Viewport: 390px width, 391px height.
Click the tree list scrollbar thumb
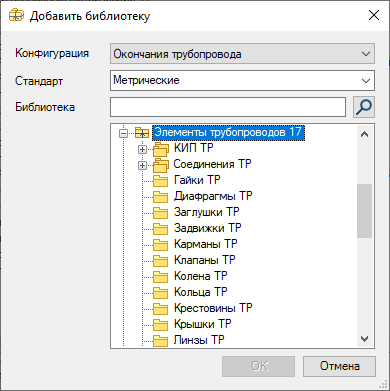[x=364, y=211]
